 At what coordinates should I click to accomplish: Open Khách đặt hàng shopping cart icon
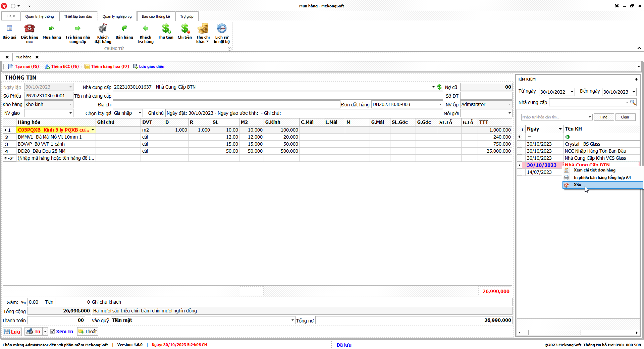(x=103, y=29)
